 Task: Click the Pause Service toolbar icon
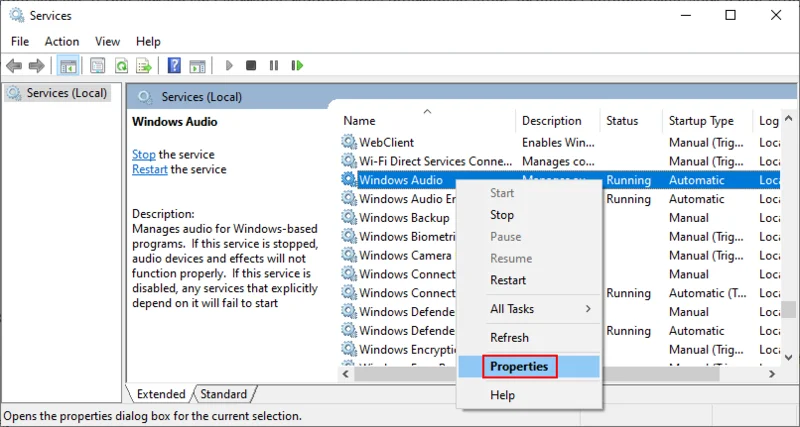click(x=274, y=65)
